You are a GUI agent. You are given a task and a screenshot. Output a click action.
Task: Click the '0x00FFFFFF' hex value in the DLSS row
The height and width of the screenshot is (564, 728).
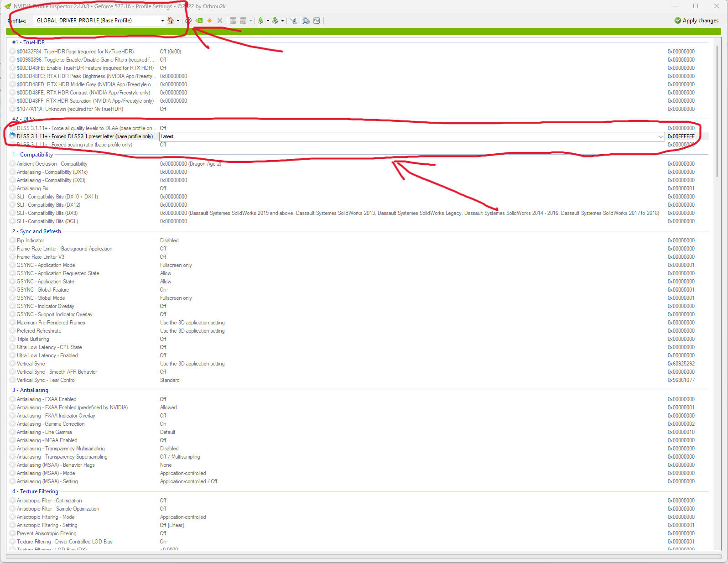click(x=681, y=136)
